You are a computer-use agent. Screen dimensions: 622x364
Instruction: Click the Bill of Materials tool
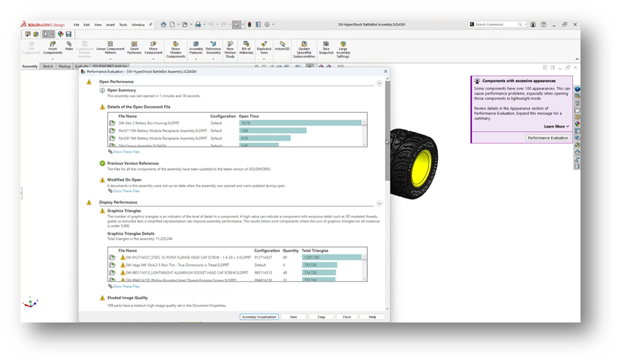(x=246, y=48)
